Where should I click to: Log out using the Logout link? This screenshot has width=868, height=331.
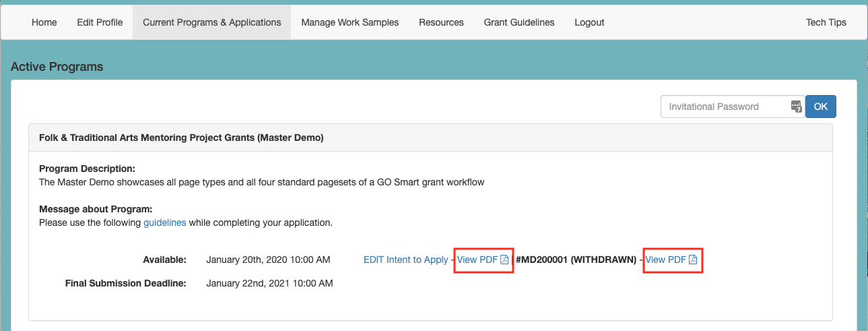(589, 22)
